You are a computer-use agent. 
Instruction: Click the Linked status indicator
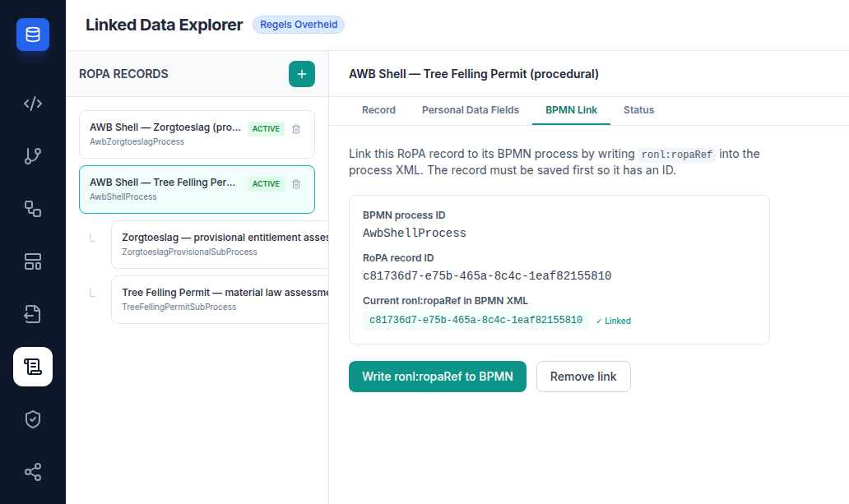[x=614, y=321]
